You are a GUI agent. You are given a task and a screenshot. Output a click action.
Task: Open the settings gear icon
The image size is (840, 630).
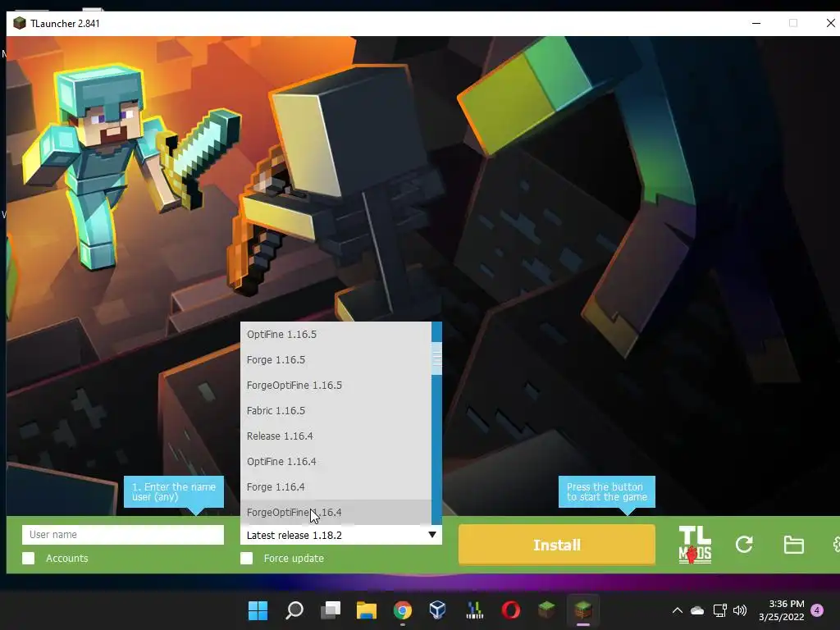click(x=836, y=545)
